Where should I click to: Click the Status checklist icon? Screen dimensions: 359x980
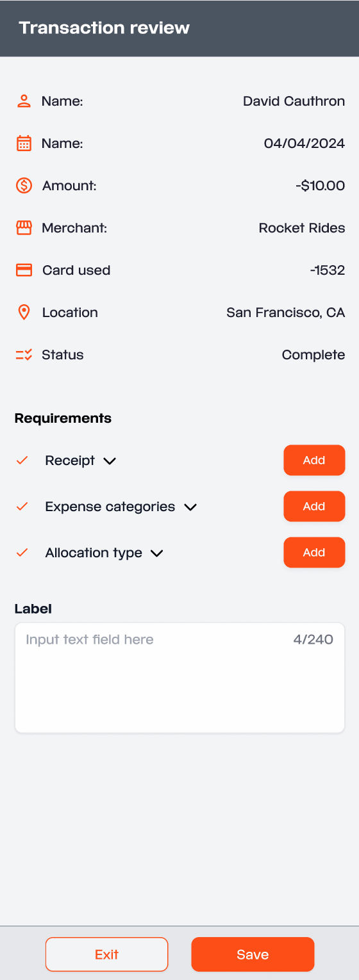(24, 355)
